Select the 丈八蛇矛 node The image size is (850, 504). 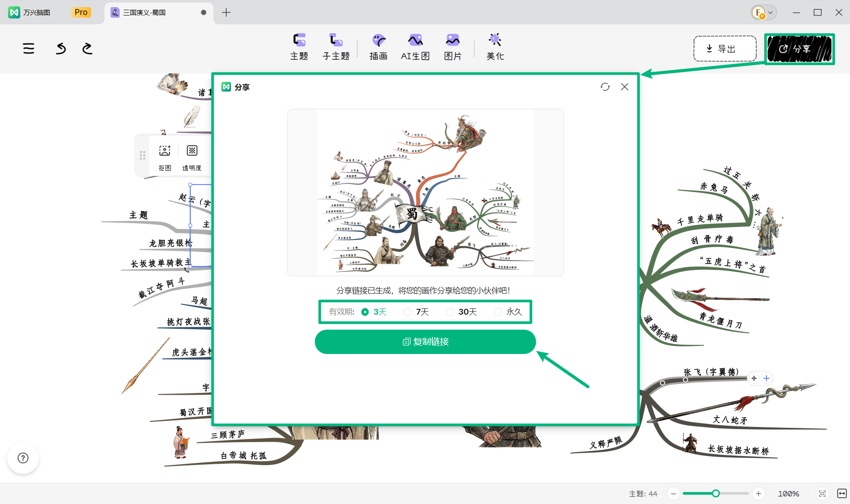[730, 419]
